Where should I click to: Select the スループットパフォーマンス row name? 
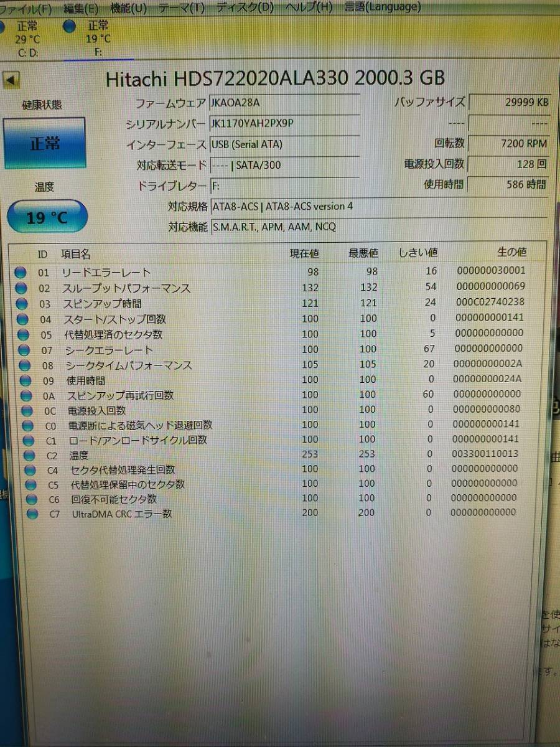126,288
